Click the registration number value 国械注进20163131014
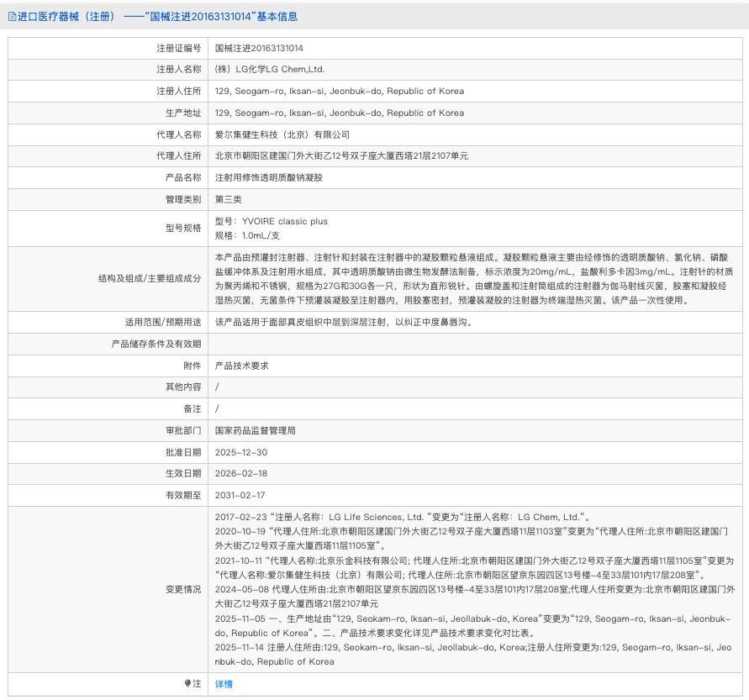 [259, 49]
